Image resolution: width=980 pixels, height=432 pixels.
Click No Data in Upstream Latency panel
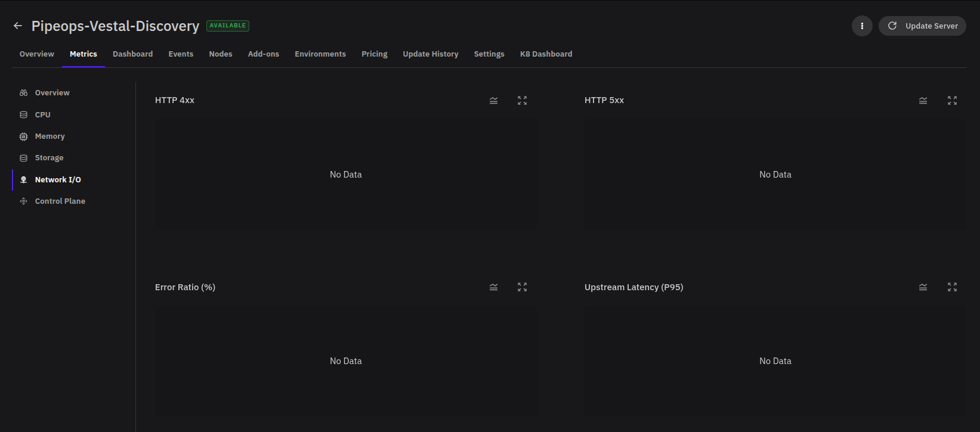(775, 361)
